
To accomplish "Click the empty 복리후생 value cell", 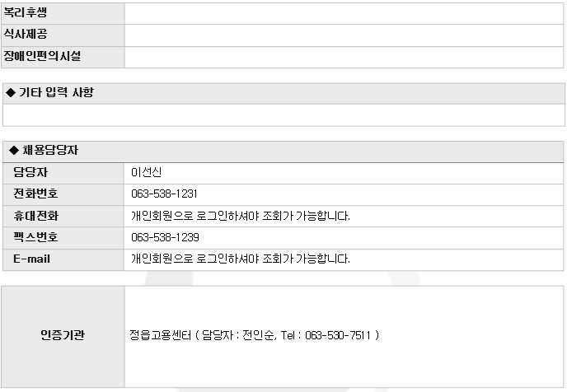I will point(344,13).
